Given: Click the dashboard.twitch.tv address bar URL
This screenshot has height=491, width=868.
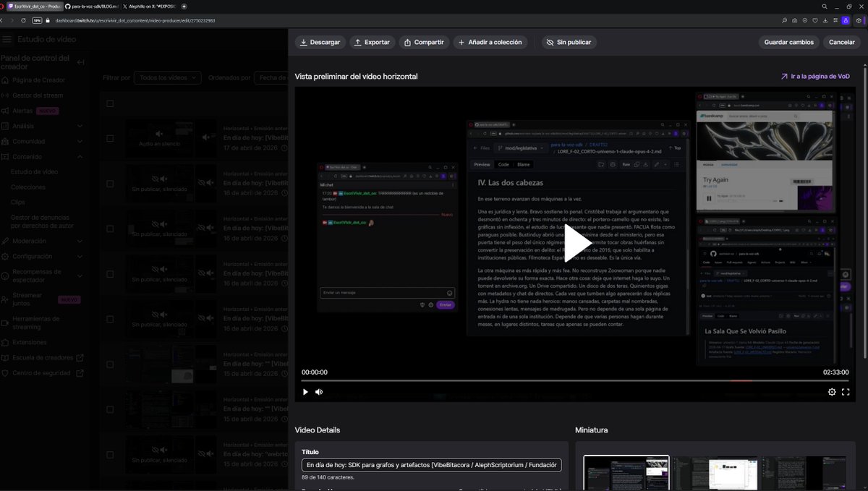Looking at the screenshot, I should click(135, 20).
